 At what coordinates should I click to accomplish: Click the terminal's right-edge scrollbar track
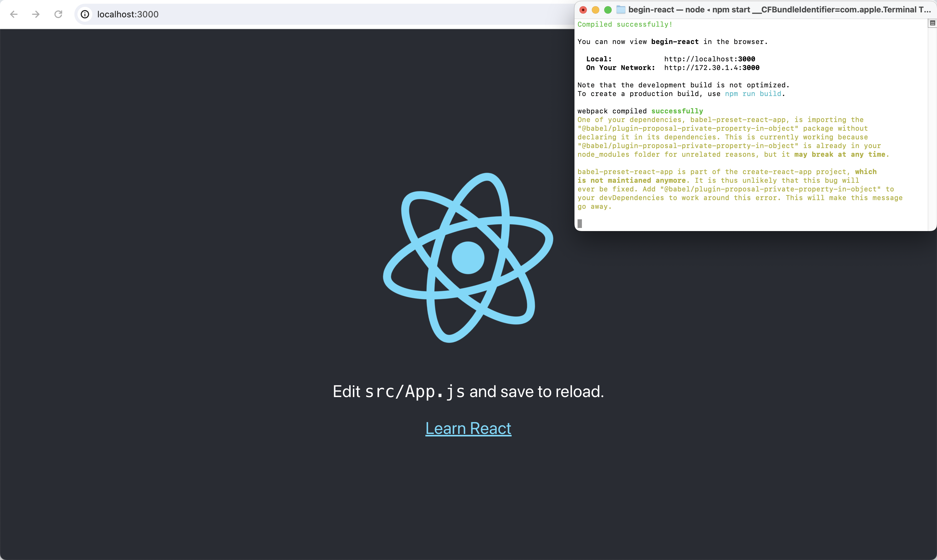coord(932,128)
